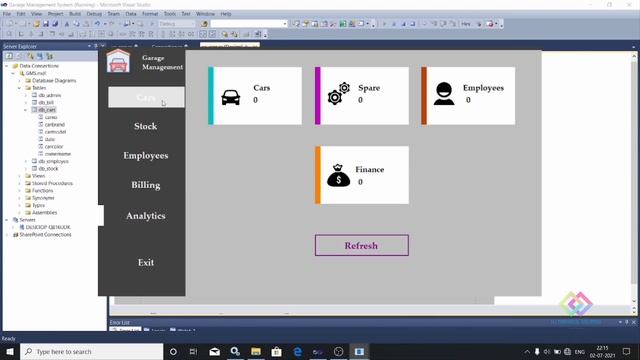640x360 pixels.
Task: Open the Build menu
Action: coord(75,14)
